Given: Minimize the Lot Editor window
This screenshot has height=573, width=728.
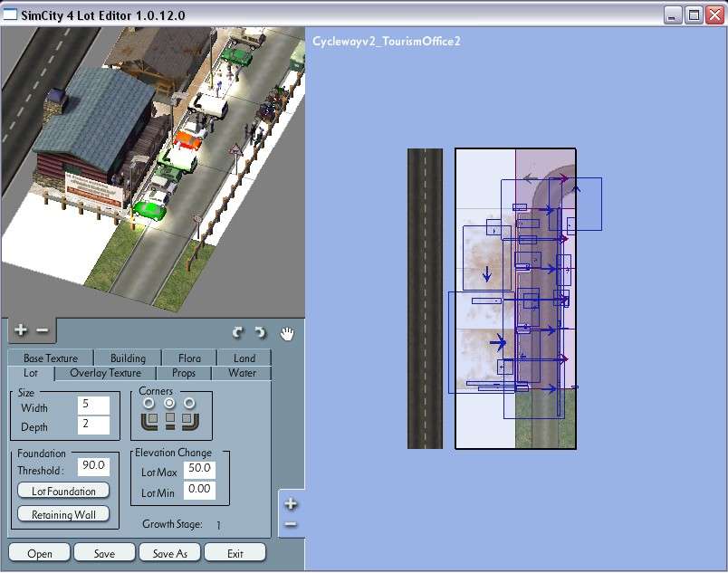Looking at the screenshot, I should pos(672,15).
